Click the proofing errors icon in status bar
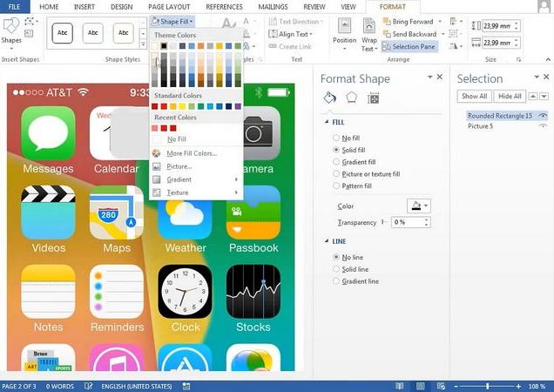Image resolution: width=554 pixels, height=392 pixels. coord(88,386)
